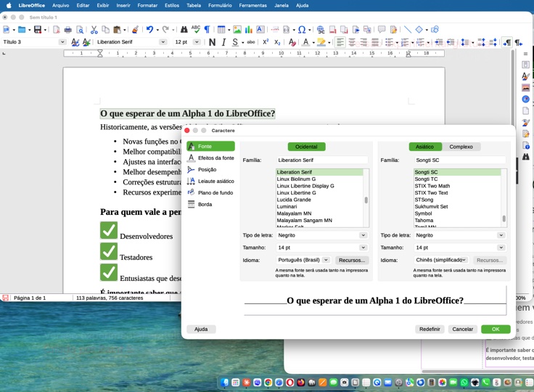Click Ocidental font list scrollbar thumb

point(366,200)
